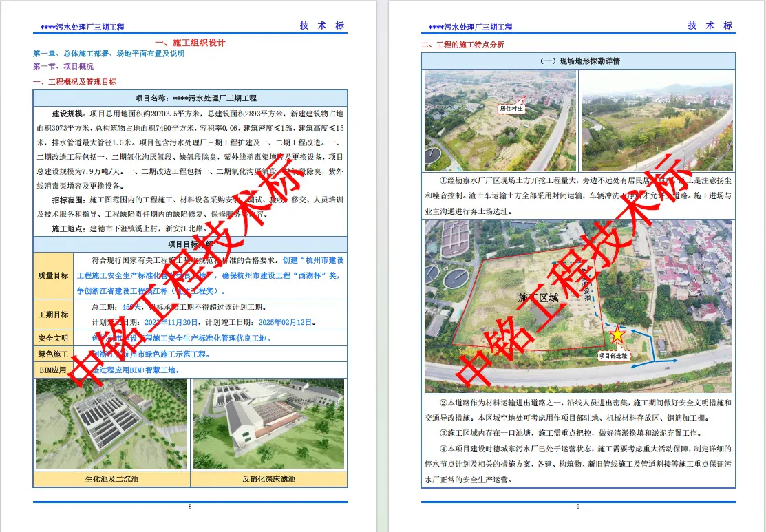Image resolution: width=766 pixels, height=532 pixels.
Task: Click the paragraph starting ①经勘察水厂厂区
Action: [578, 196]
